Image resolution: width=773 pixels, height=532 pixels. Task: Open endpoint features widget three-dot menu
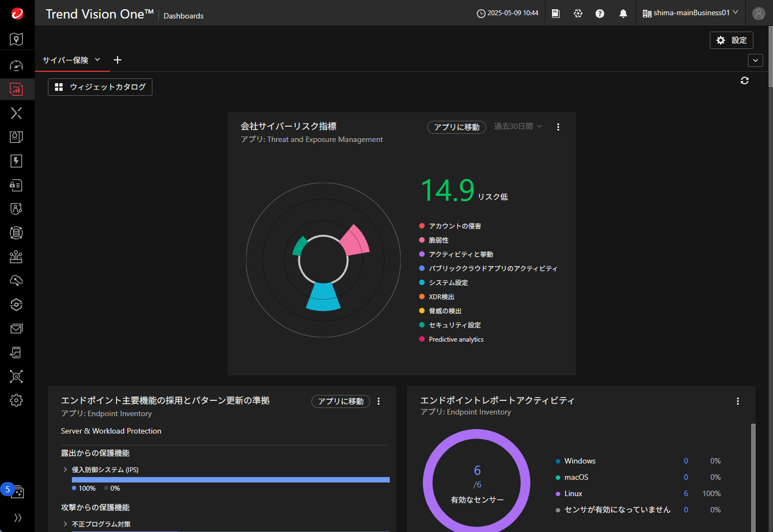click(x=379, y=401)
